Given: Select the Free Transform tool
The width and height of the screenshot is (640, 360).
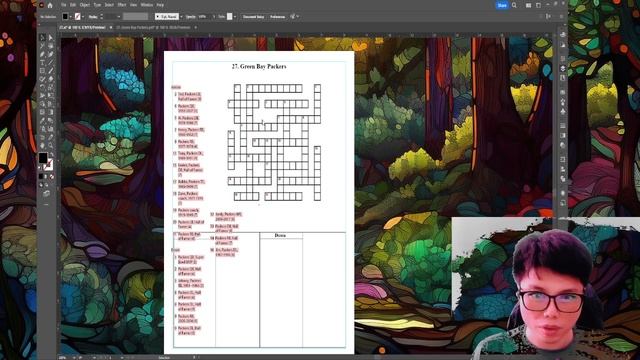Looking at the screenshot, I should [51, 96].
